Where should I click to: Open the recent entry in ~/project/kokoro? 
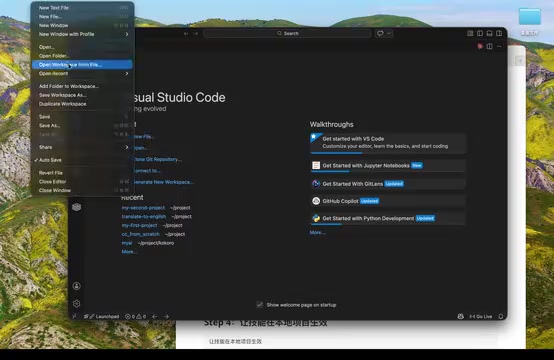(x=127, y=243)
